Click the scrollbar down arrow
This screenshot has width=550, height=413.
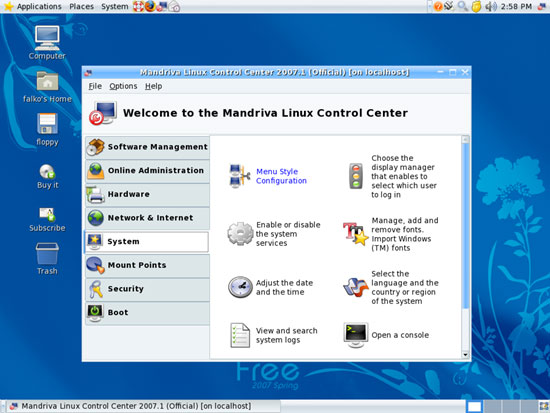pos(465,355)
